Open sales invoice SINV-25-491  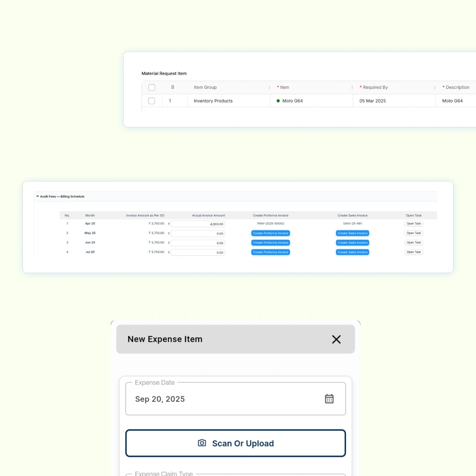pyautogui.click(x=352, y=224)
